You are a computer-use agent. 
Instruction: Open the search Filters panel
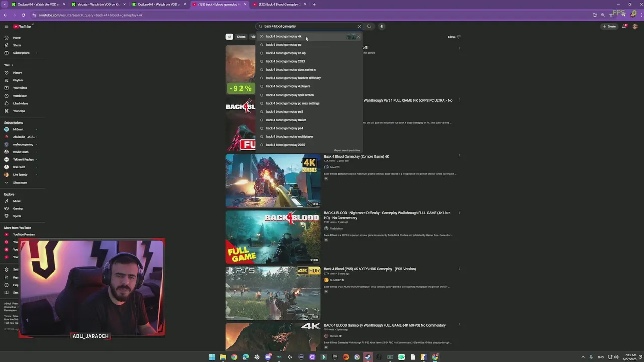(x=454, y=37)
